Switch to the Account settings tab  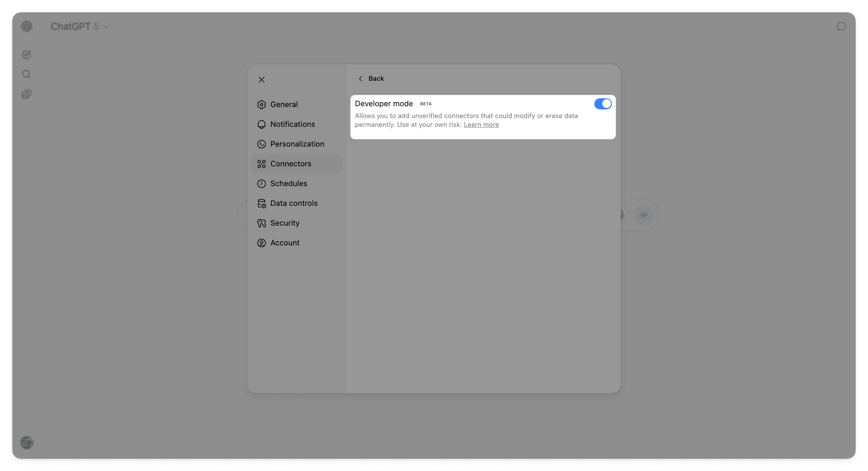(285, 242)
